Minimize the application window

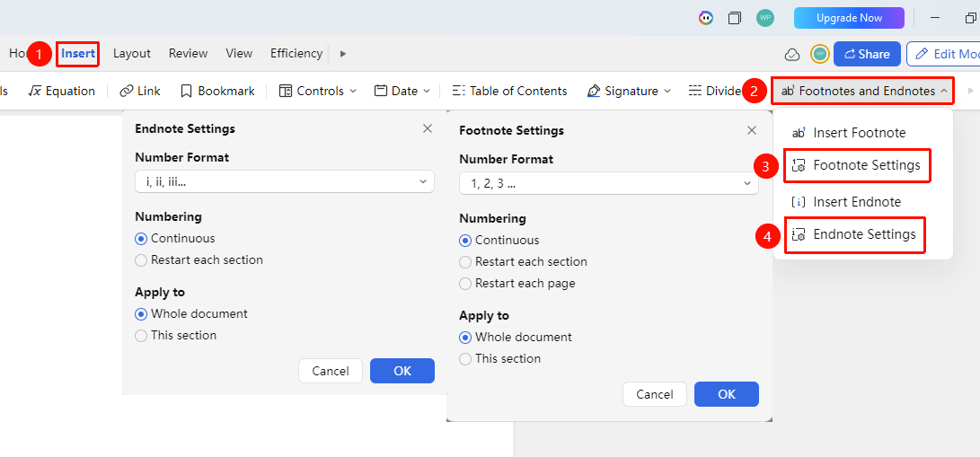[x=935, y=18]
